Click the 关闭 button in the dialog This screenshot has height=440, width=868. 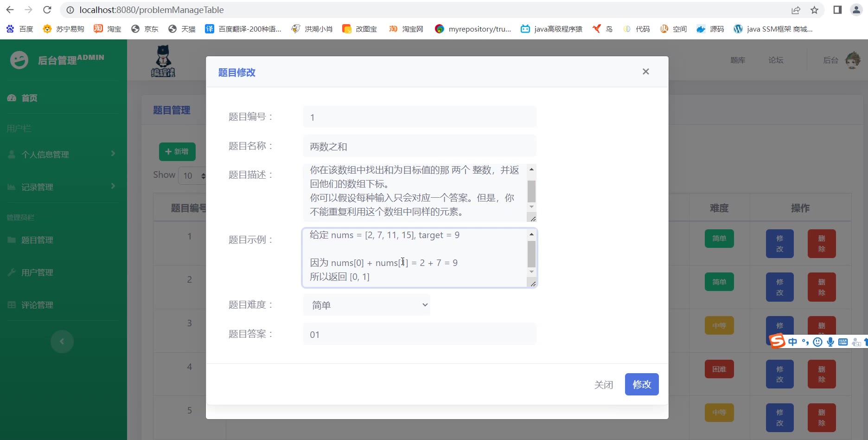click(603, 385)
